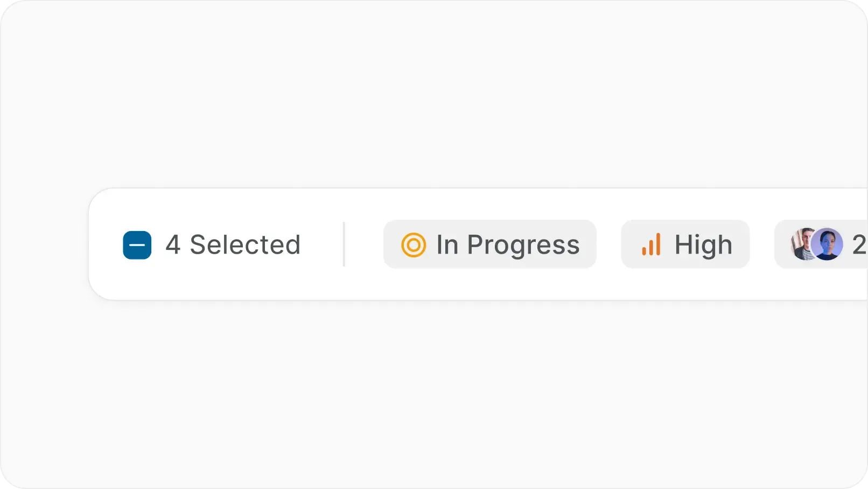Click the "In Progress" text label
The width and height of the screenshot is (868, 489).
(x=508, y=245)
